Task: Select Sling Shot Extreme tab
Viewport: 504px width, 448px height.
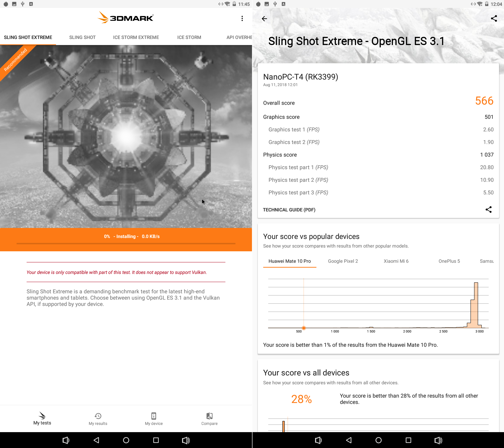Action: [x=28, y=38]
